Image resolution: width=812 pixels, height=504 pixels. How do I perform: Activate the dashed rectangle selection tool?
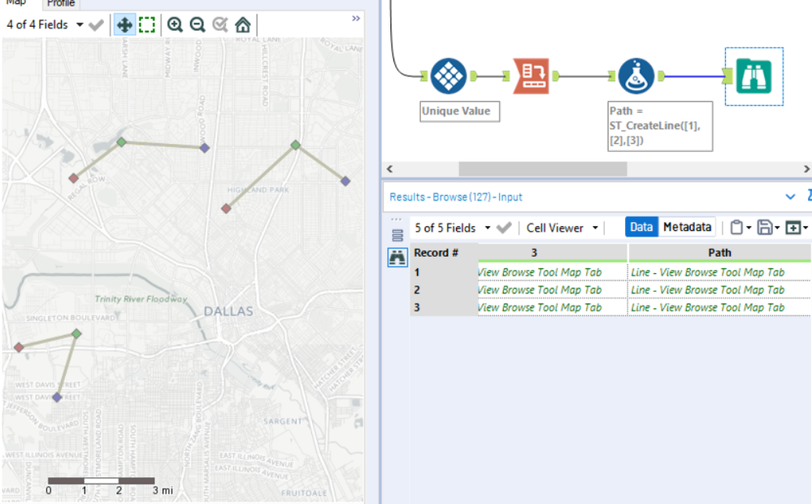pos(147,24)
